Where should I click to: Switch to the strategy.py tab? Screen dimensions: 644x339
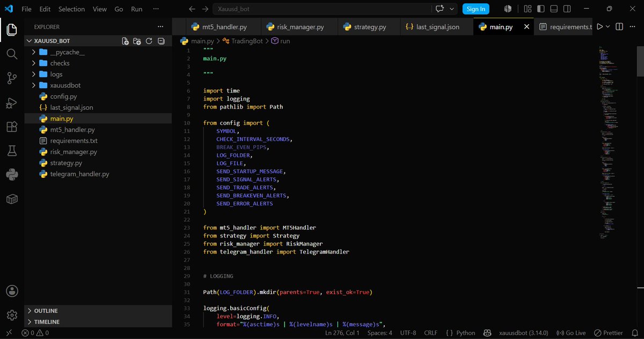[370, 26]
